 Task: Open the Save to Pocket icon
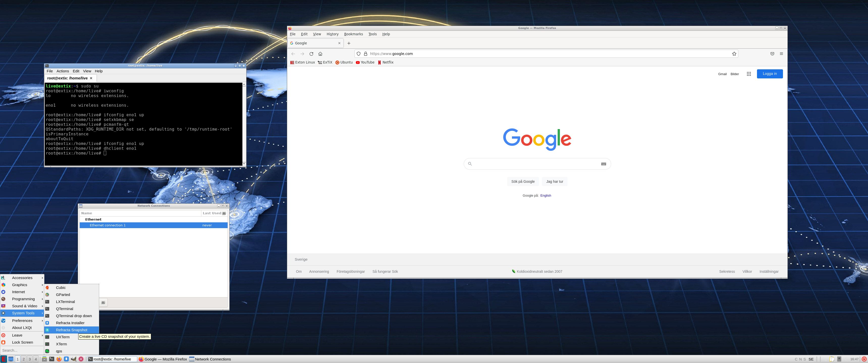tap(772, 54)
